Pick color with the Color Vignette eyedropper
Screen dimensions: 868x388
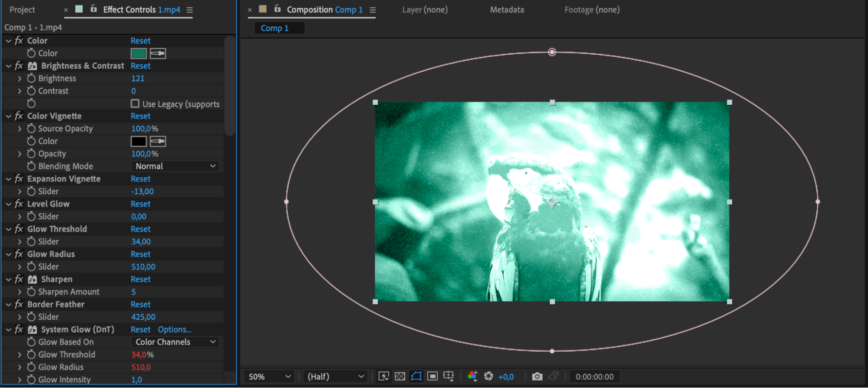coord(158,141)
